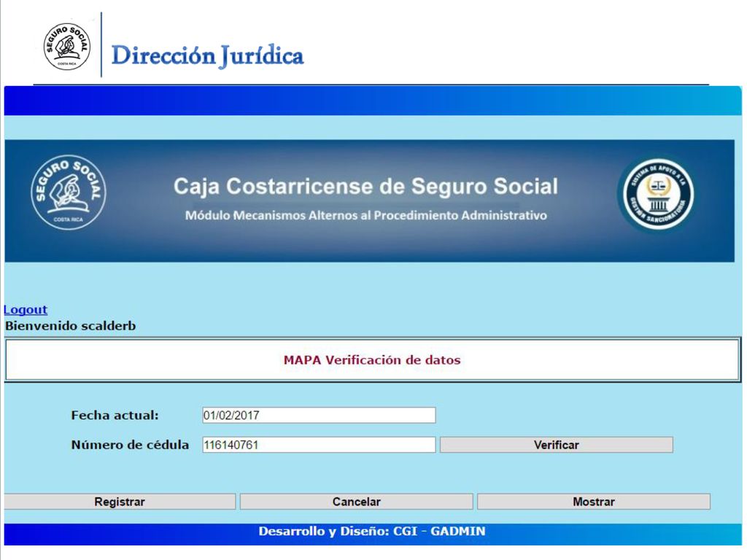747x560 pixels.
Task: Click 'Módulo Mecanismos Alternos' subtitle text
Action: click(366, 215)
